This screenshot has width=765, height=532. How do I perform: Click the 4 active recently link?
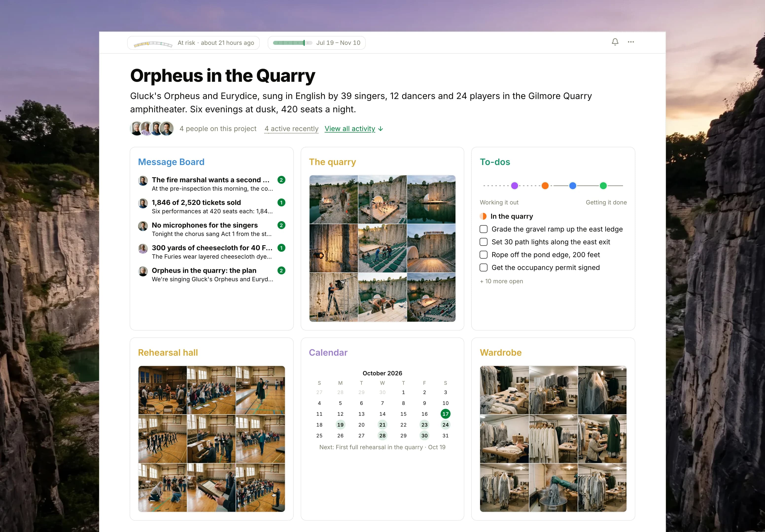pyautogui.click(x=292, y=129)
